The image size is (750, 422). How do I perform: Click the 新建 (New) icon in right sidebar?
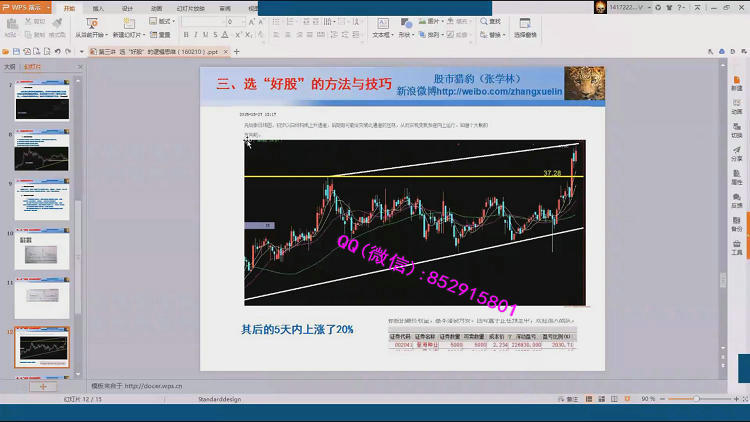click(x=736, y=84)
